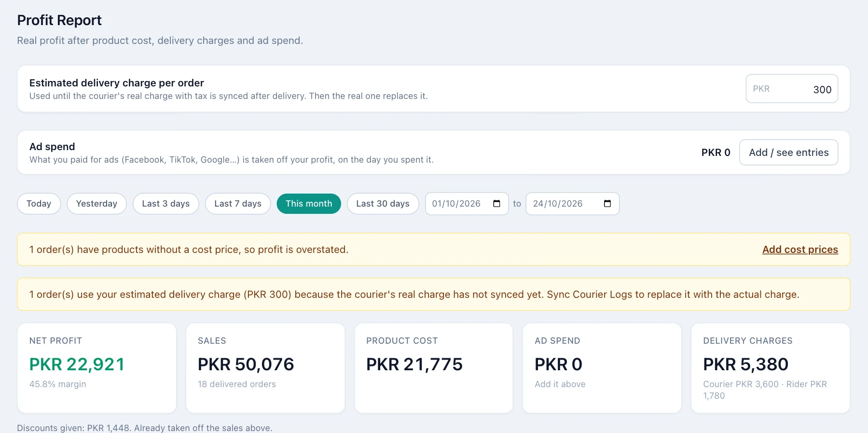
Task: Click the delivery charges value PKR 5,380
Action: (746, 364)
